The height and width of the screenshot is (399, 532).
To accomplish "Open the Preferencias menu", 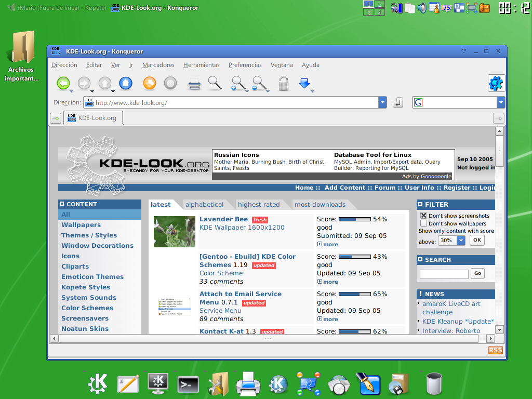I will [x=245, y=65].
